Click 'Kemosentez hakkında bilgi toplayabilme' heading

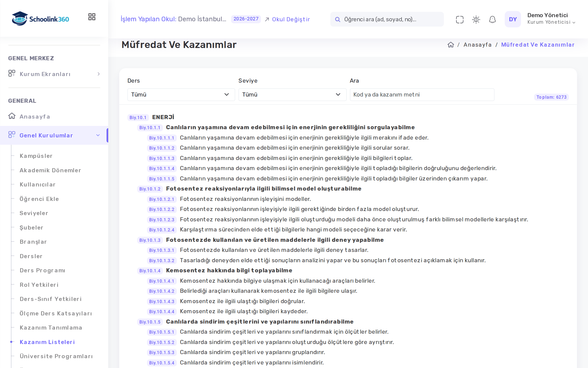(229, 270)
